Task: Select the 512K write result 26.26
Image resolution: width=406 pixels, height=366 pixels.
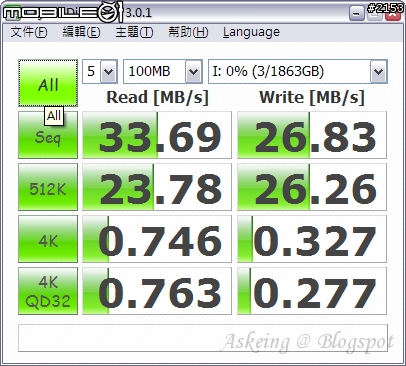Action: point(312,187)
